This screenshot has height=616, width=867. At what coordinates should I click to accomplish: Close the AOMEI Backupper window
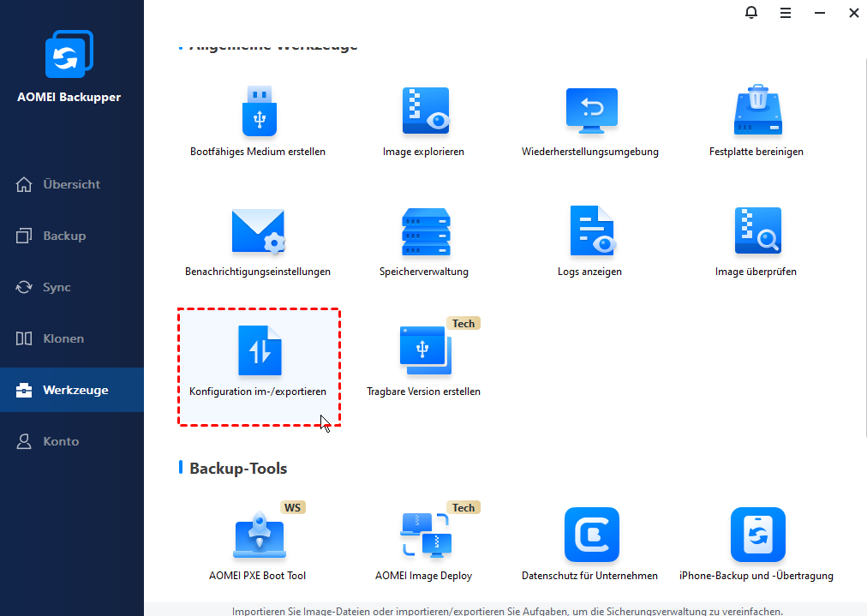pyautogui.click(x=854, y=13)
